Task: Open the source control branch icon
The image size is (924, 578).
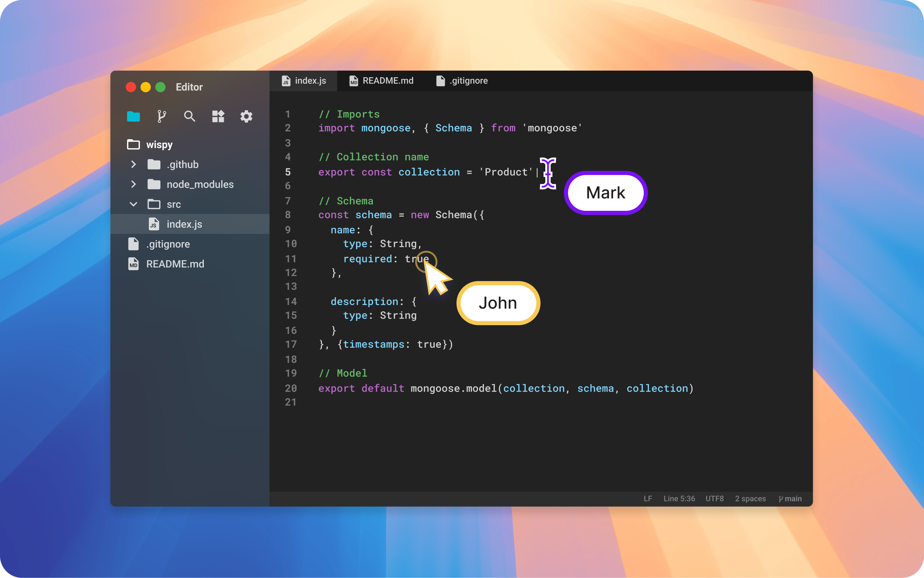Action: click(161, 116)
